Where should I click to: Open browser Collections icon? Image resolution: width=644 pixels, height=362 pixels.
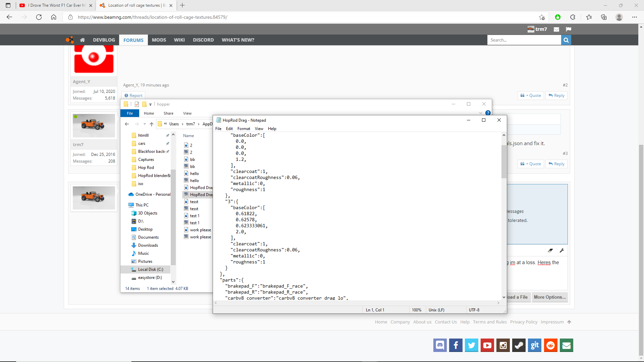click(x=604, y=17)
